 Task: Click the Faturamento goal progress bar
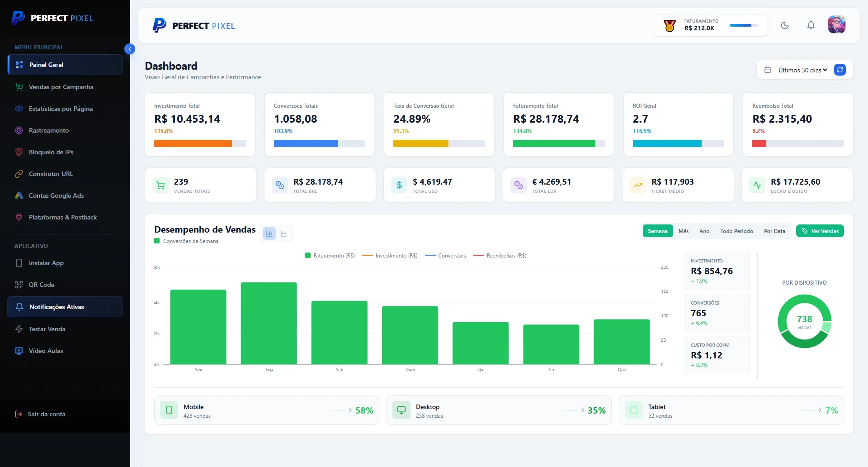[744, 25]
